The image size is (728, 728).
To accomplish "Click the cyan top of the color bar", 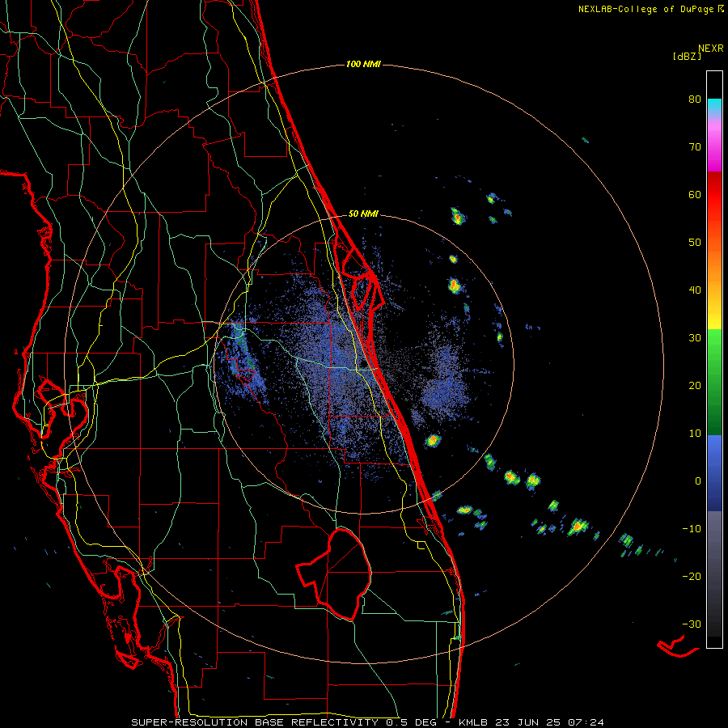I will (x=714, y=104).
